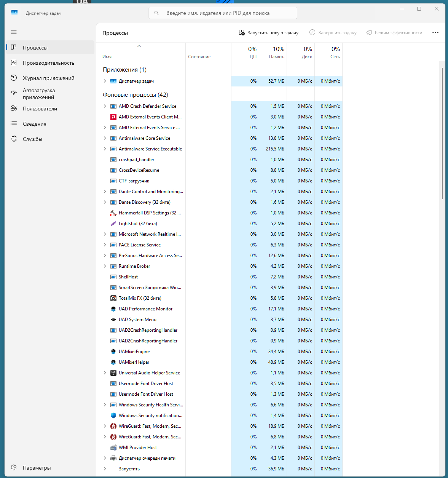Click the UAD System Menu icon

click(113, 320)
